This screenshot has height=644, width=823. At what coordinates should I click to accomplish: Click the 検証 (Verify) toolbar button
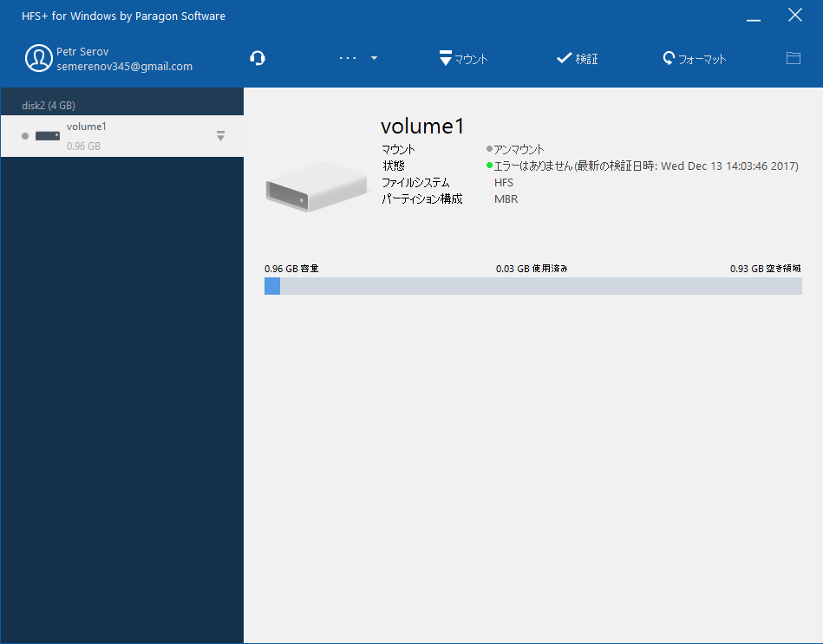point(577,58)
